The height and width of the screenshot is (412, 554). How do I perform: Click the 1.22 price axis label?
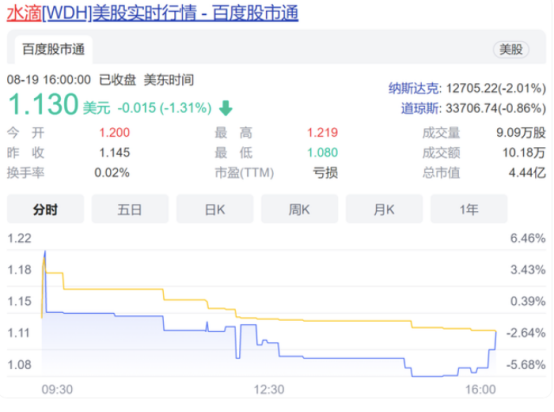19,238
